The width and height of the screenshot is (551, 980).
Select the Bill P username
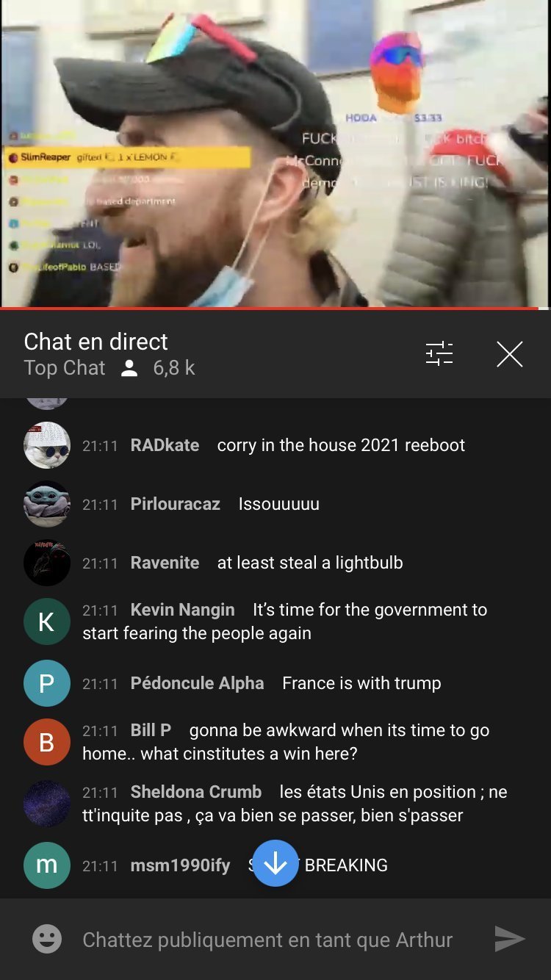[151, 730]
